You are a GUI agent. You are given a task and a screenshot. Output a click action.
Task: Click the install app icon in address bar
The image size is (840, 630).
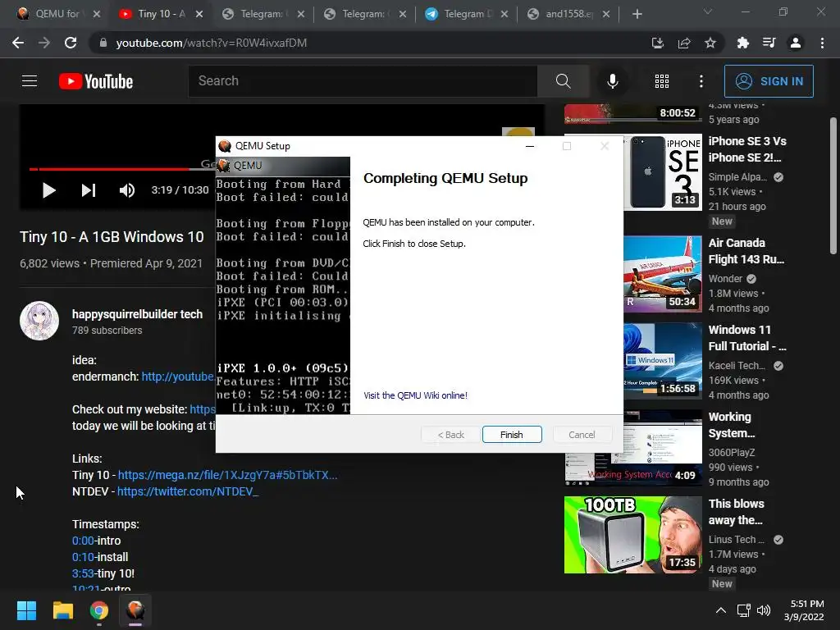(x=657, y=43)
